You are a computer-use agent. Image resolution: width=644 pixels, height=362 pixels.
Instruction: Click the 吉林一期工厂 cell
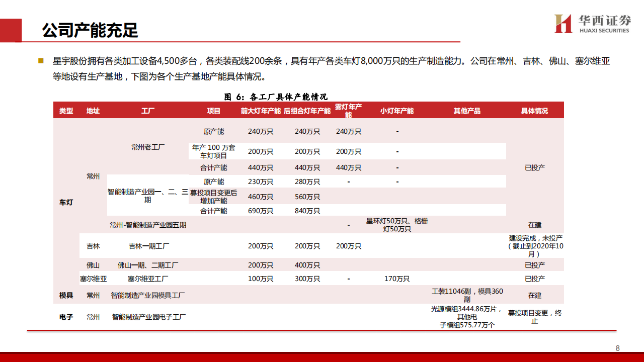148,246
